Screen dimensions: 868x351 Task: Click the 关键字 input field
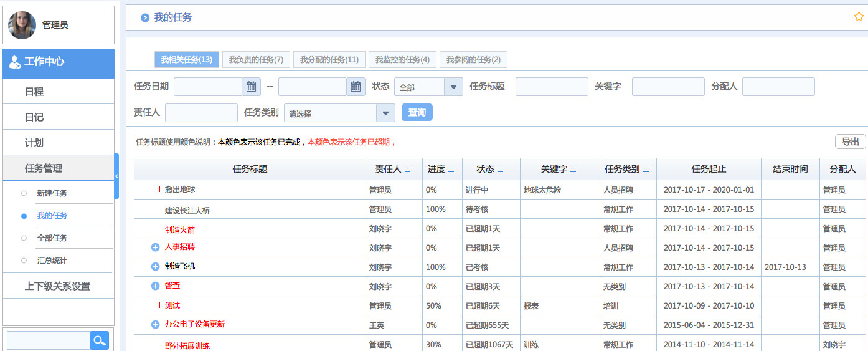(668, 87)
